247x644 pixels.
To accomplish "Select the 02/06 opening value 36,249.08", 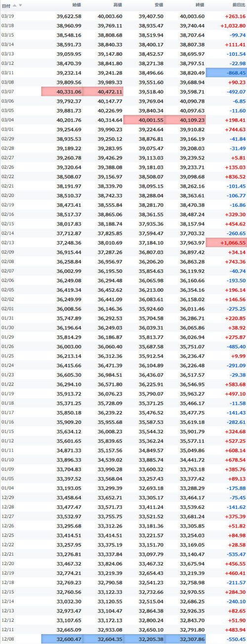I will coord(69,280).
